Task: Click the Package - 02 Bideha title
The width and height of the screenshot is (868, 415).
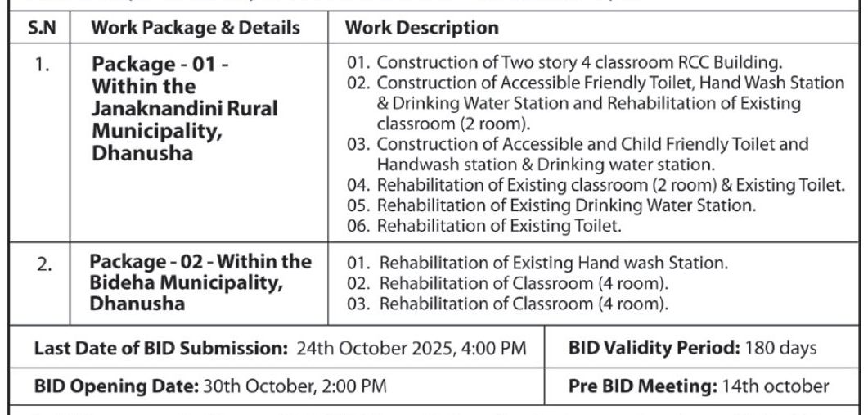Action: point(200,282)
